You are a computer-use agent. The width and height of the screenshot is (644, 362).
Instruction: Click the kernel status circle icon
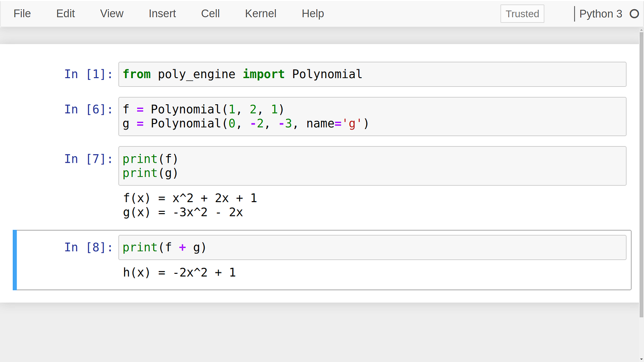coord(635,14)
